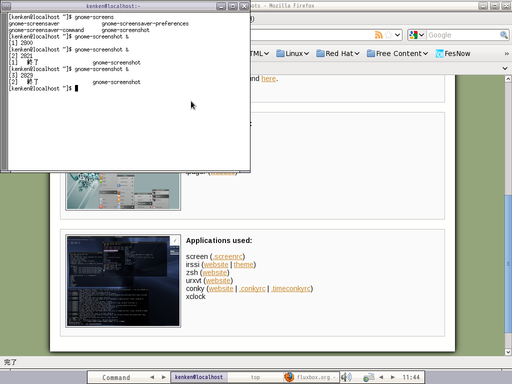Open the dark terminal desktop screenshot thumbnail

point(123,281)
